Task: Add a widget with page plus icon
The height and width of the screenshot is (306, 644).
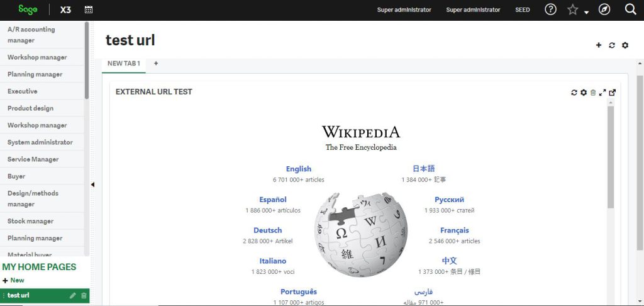Action: click(x=599, y=45)
